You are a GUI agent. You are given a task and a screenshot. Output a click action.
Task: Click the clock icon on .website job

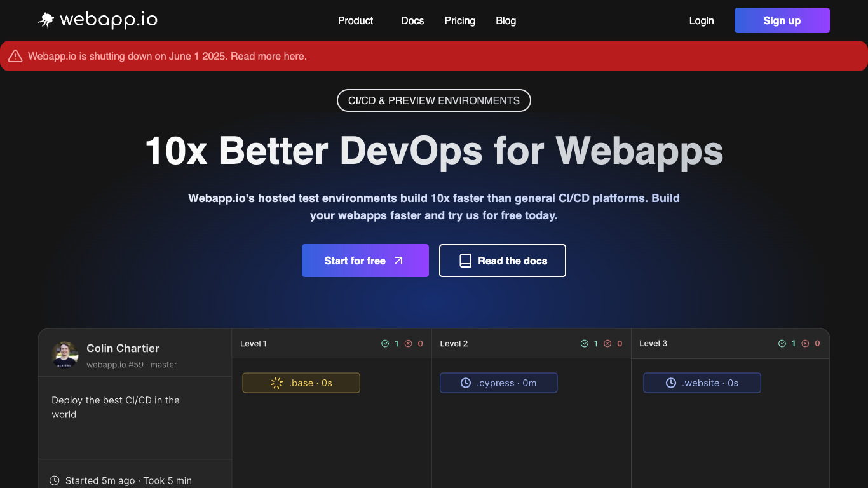671,383
